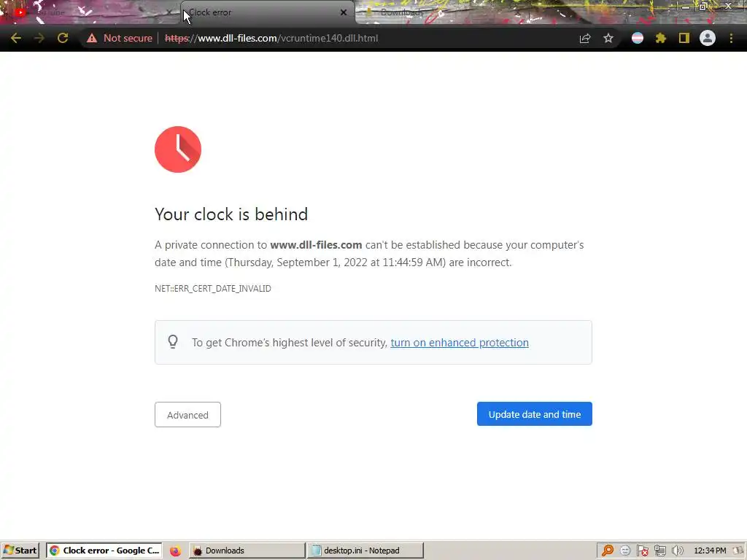
Task: Open the striped circle extension icon
Action: (638, 38)
